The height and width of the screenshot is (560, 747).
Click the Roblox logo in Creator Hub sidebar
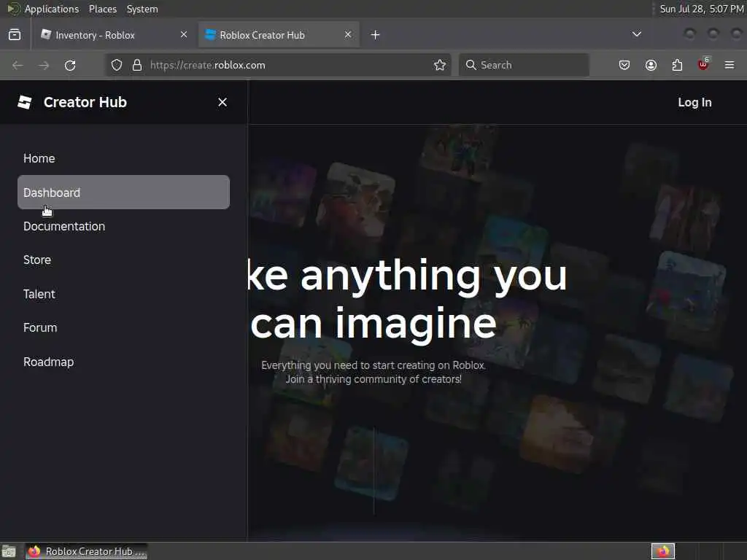25,102
